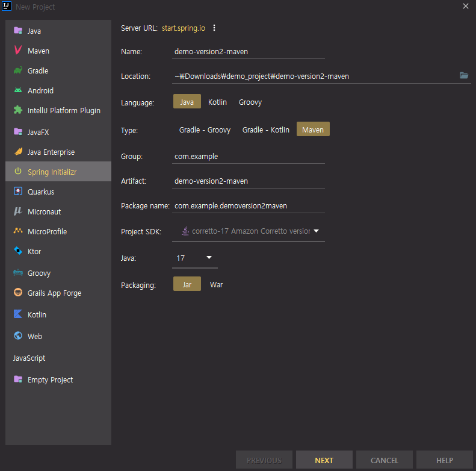
Task: Click the Artifact input field
Action: (249, 181)
